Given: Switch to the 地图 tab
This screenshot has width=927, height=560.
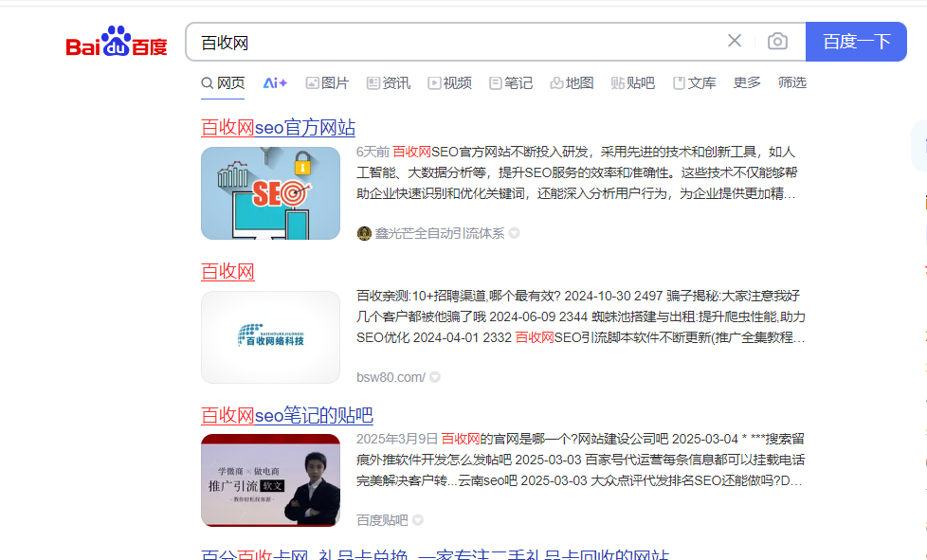Looking at the screenshot, I should tap(572, 83).
